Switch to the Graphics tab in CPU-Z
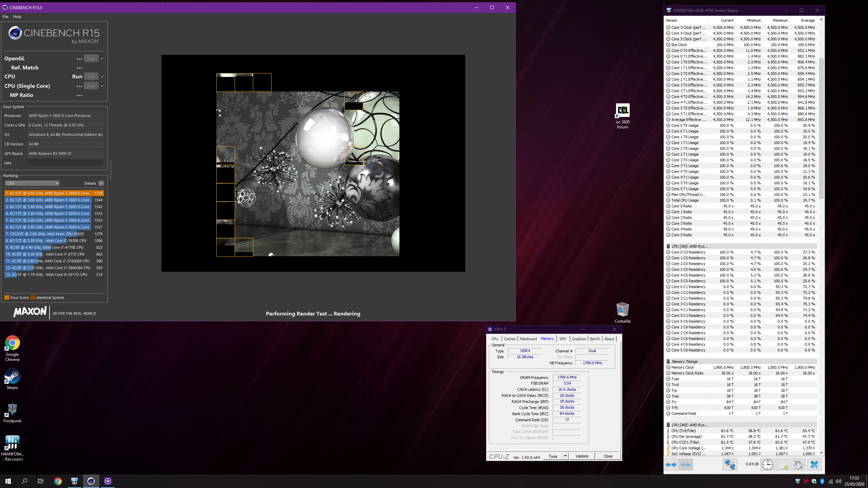The height and width of the screenshot is (488, 868). coord(579,339)
